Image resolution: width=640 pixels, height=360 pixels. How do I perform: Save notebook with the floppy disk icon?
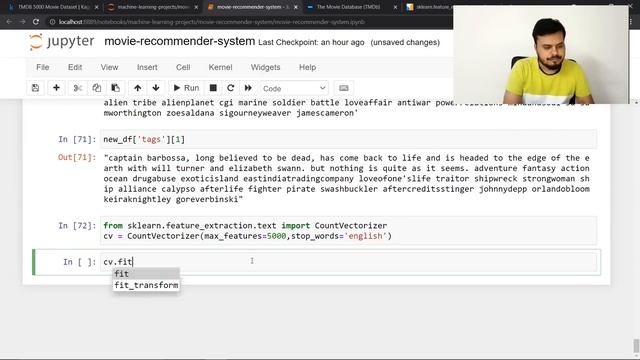click(35, 88)
